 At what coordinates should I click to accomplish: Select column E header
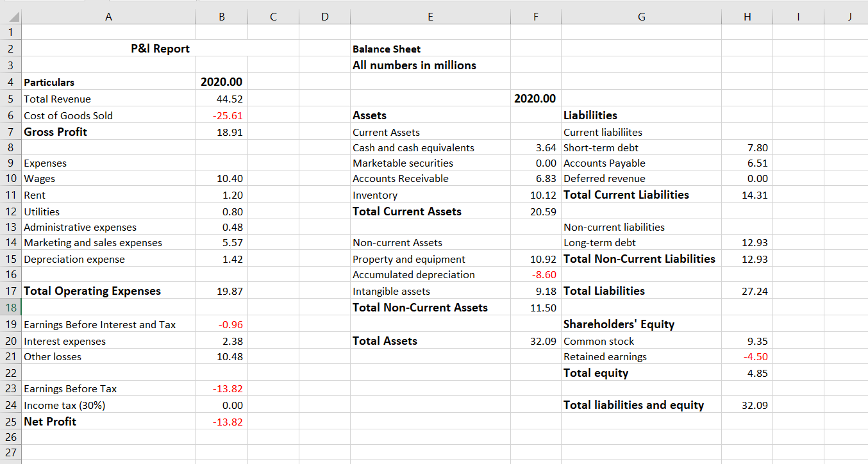[x=430, y=18]
